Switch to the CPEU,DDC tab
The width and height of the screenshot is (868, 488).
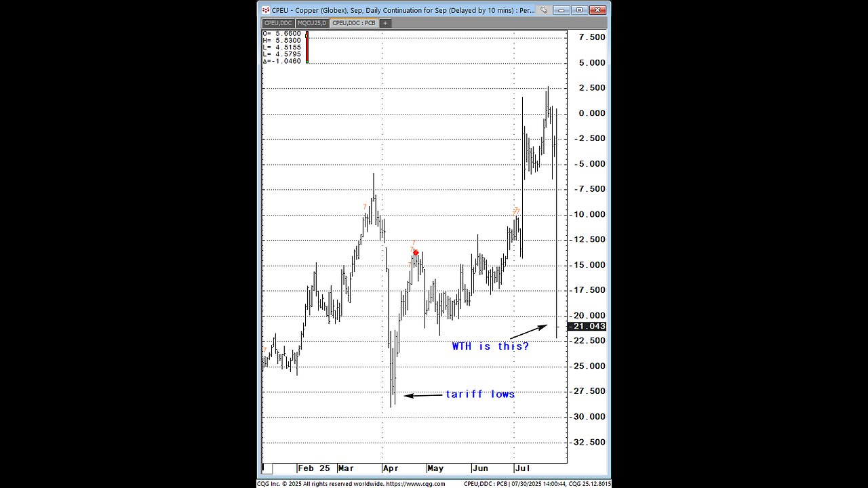coord(278,23)
